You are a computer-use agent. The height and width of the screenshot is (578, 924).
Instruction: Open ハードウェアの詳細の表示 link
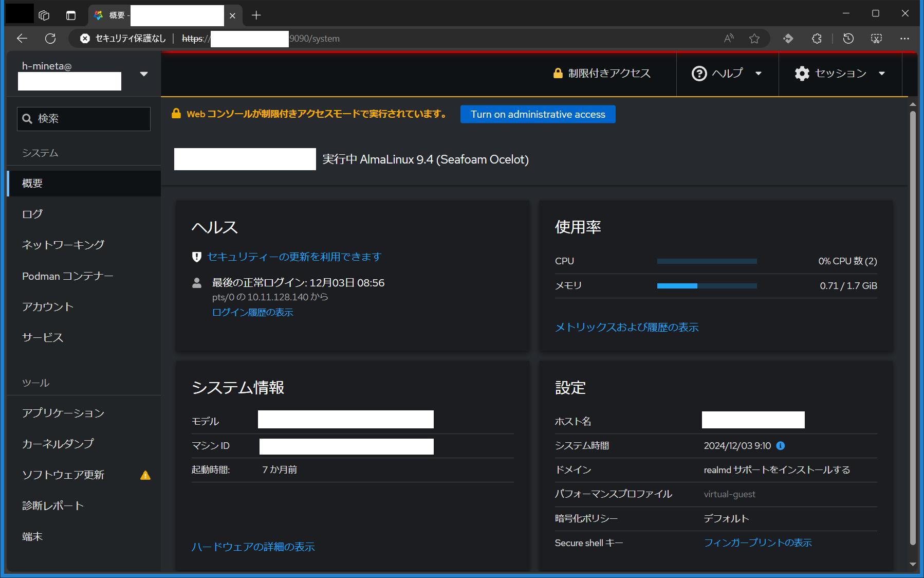[x=253, y=547]
